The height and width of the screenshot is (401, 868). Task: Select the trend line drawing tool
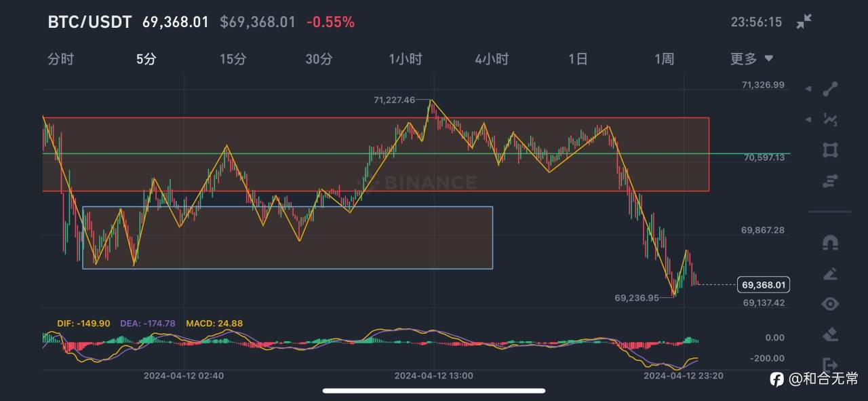click(830, 89)
